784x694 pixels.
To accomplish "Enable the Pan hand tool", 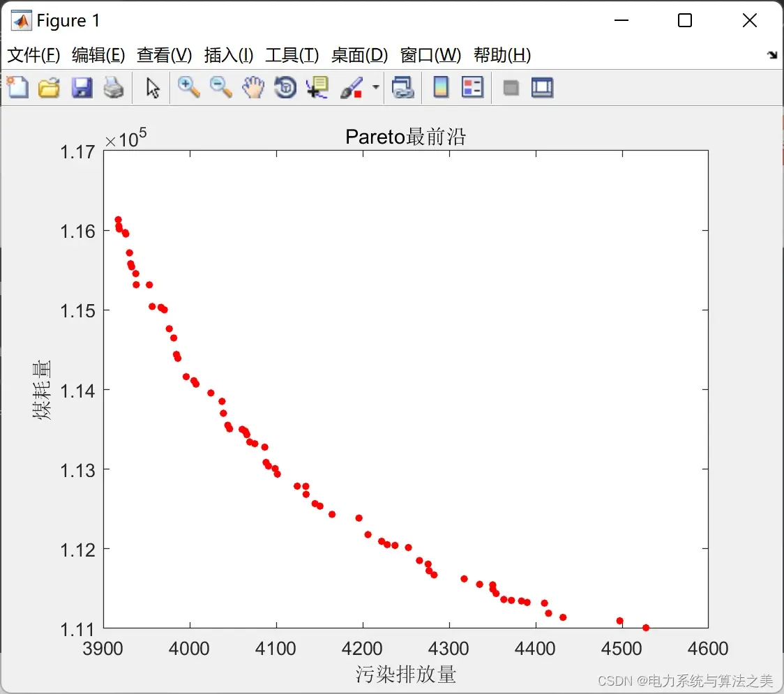I will 253,87.
